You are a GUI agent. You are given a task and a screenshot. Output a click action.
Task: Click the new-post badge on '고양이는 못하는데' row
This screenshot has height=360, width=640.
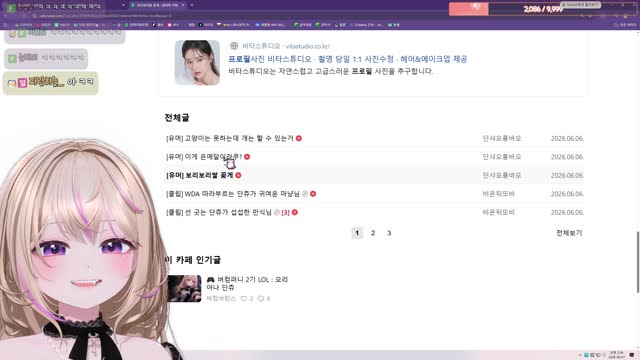(299, 138)
